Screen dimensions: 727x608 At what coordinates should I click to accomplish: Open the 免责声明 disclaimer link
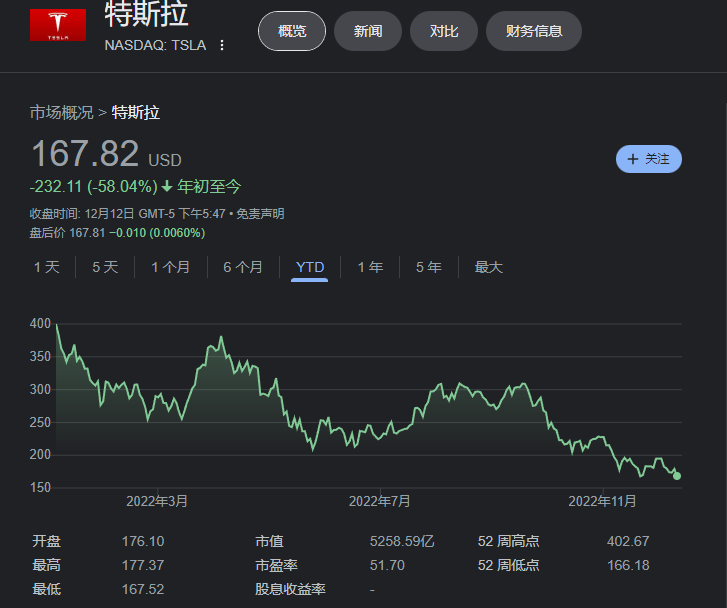[x=260, y=214]
